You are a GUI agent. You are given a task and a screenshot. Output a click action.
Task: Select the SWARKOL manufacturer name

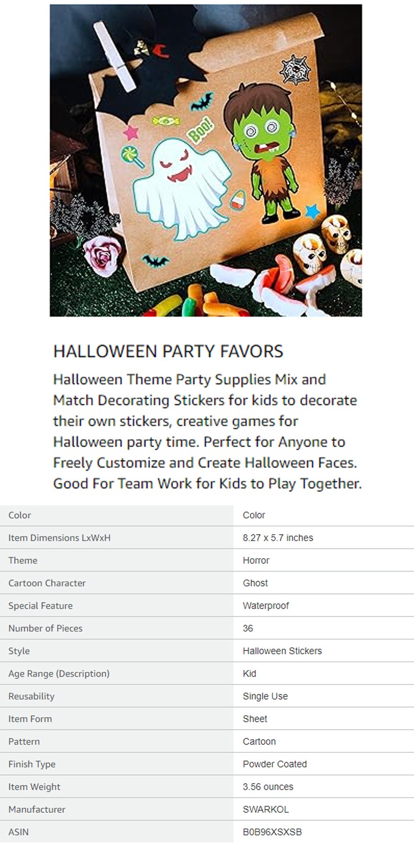[266, 809]
